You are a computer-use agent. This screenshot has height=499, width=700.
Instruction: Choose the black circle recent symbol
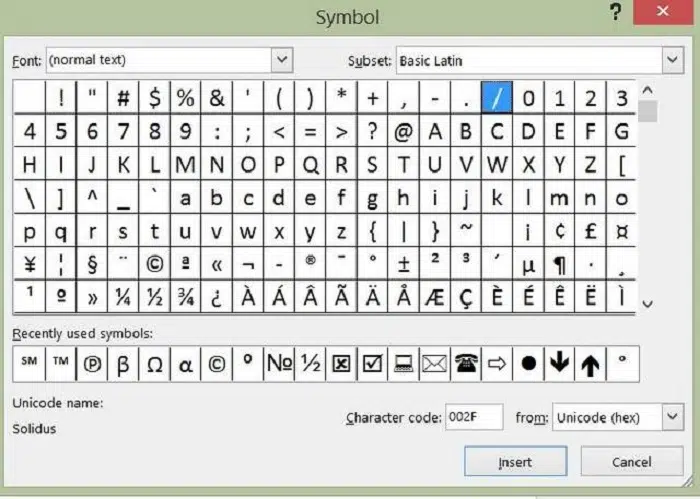pyautogui.click(x=529, y=364)
